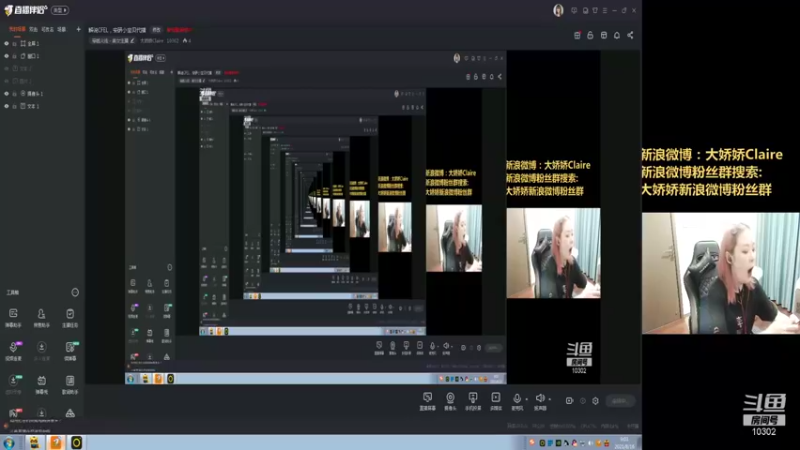800x450 pixels.
Task: Open the hamburger menu icon in the title bar
Action: [605, 10]
